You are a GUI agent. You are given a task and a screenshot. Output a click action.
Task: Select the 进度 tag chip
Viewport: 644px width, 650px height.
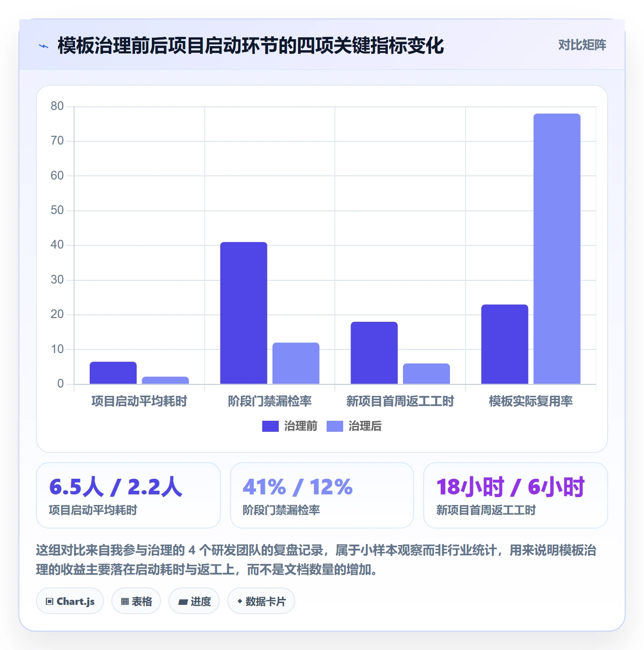(194, 601)
